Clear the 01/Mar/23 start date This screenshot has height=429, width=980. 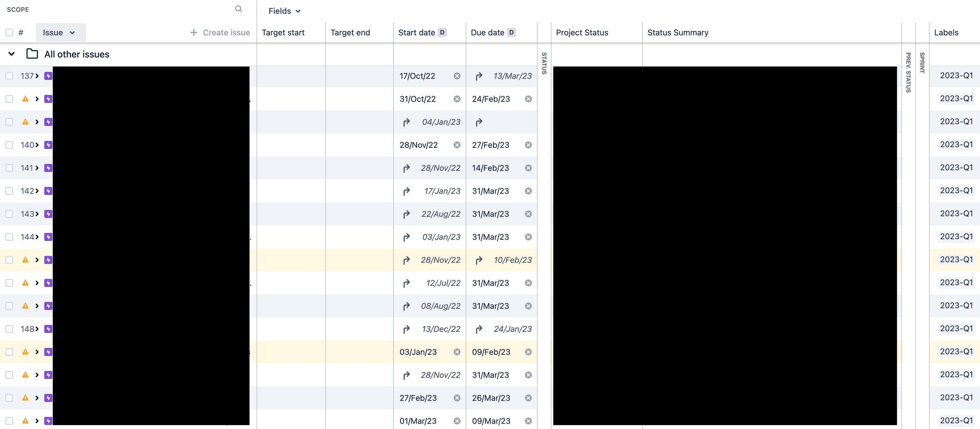pos(457,421)
